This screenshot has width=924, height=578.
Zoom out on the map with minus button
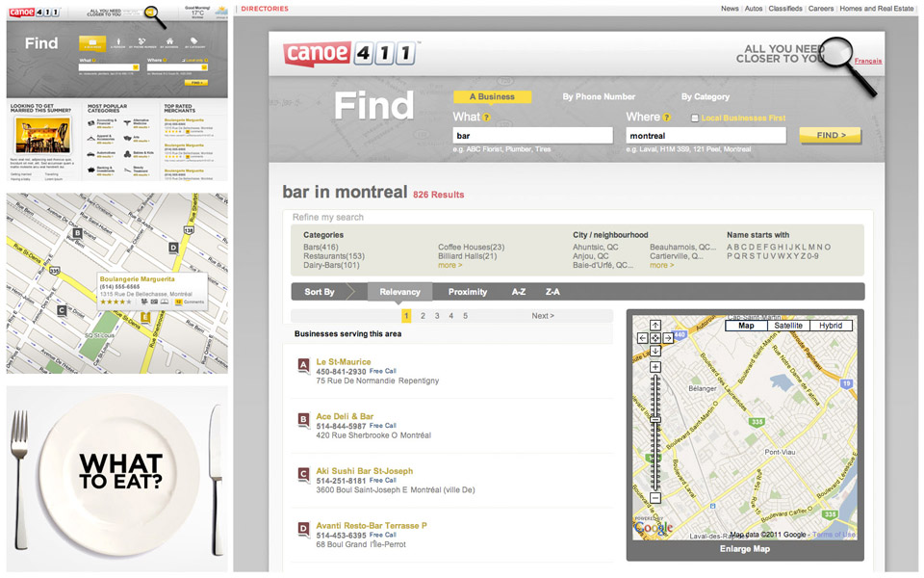pyautogui.click(x=655, y=498)
